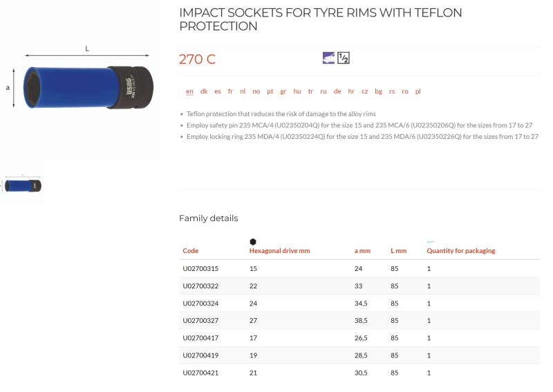The width and height of the screenshot is (553, 392).
Task: Open product code U02700324
Action: point(200,304)
